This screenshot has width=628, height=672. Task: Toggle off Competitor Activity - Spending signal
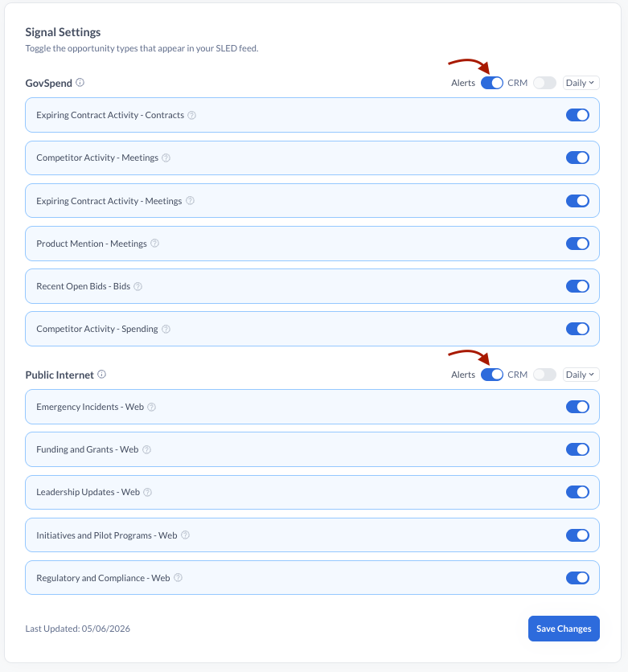(577, 329)
